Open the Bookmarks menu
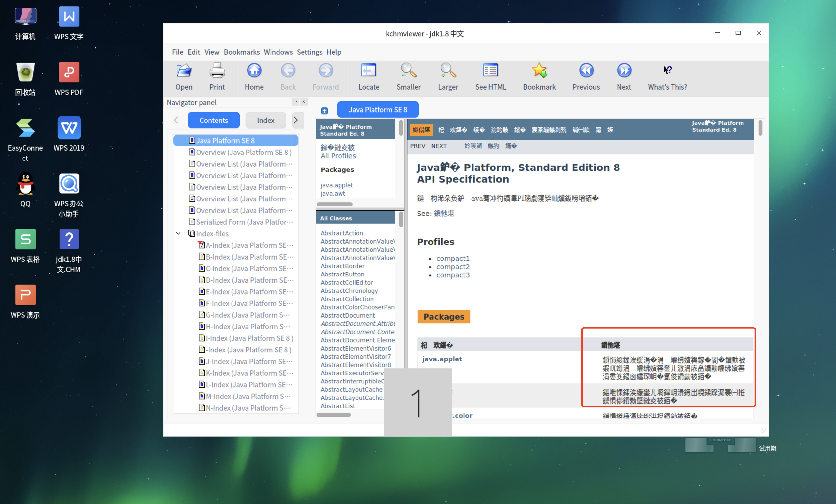This screenshot has width=836, height=504. (241, 52)
